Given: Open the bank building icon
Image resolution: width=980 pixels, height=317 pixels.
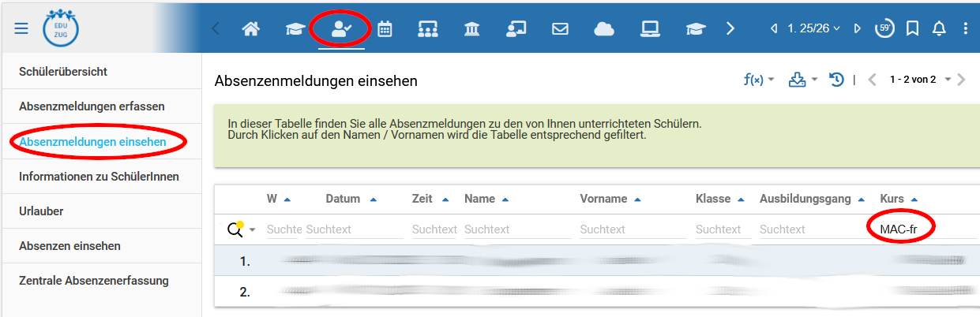Looking at the screenshot, I should [x=472, y=29].
